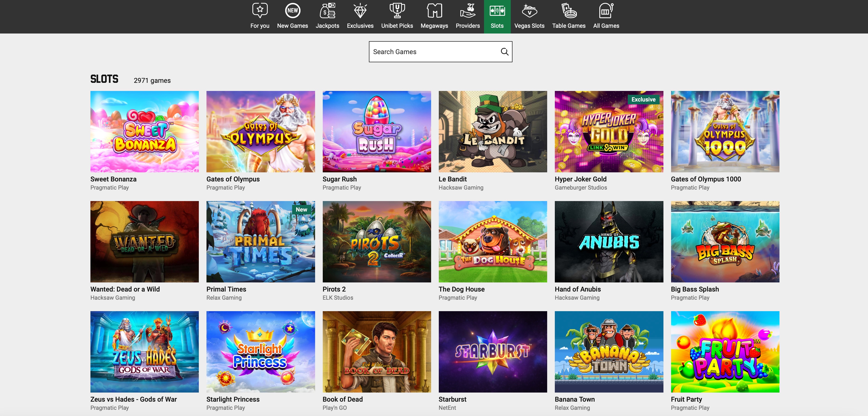868x416 pixels.
Task: Click the Gameburger Studios provider text
Action: tap(581, 187)
